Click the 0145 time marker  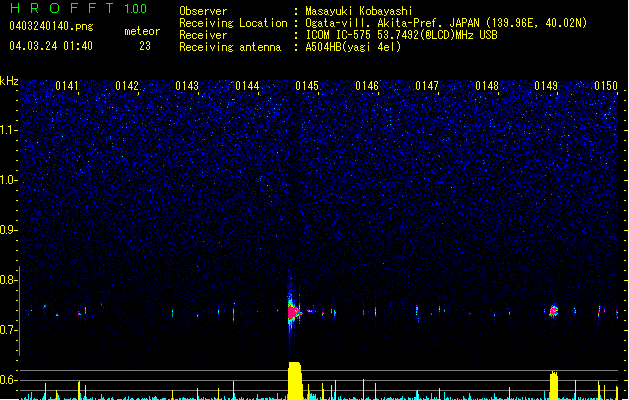pos(307,86)
